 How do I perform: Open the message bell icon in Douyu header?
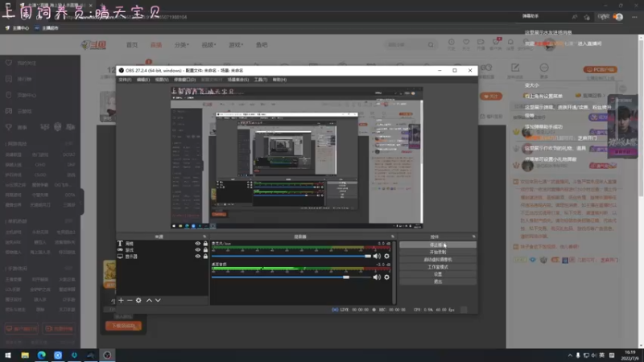[510, 43]
